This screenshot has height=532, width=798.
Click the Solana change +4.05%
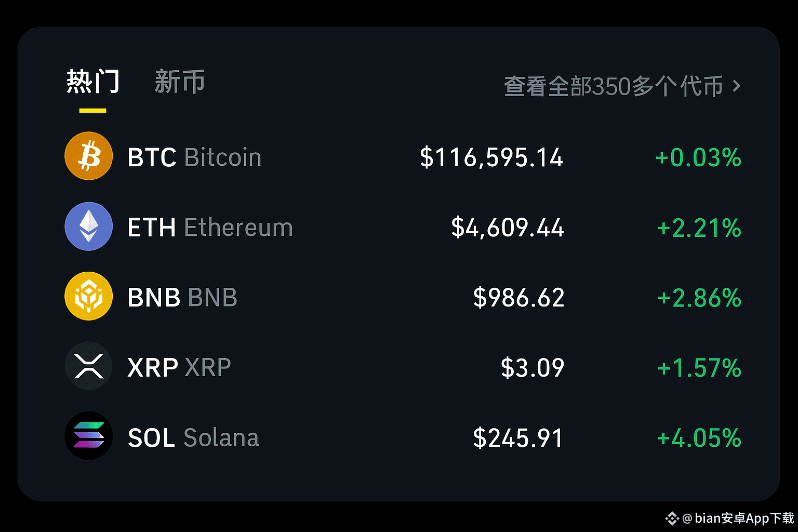coord(699,438)
